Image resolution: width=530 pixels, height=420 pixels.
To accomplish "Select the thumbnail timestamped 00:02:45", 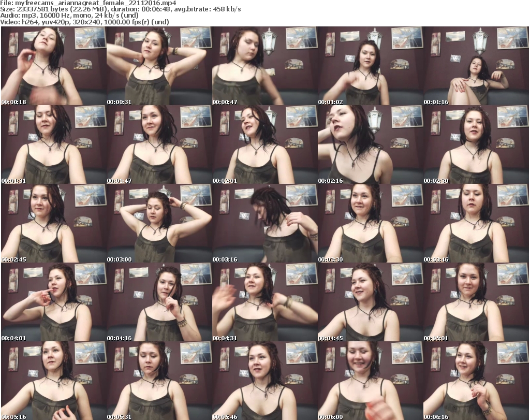I will pos(54,224).
